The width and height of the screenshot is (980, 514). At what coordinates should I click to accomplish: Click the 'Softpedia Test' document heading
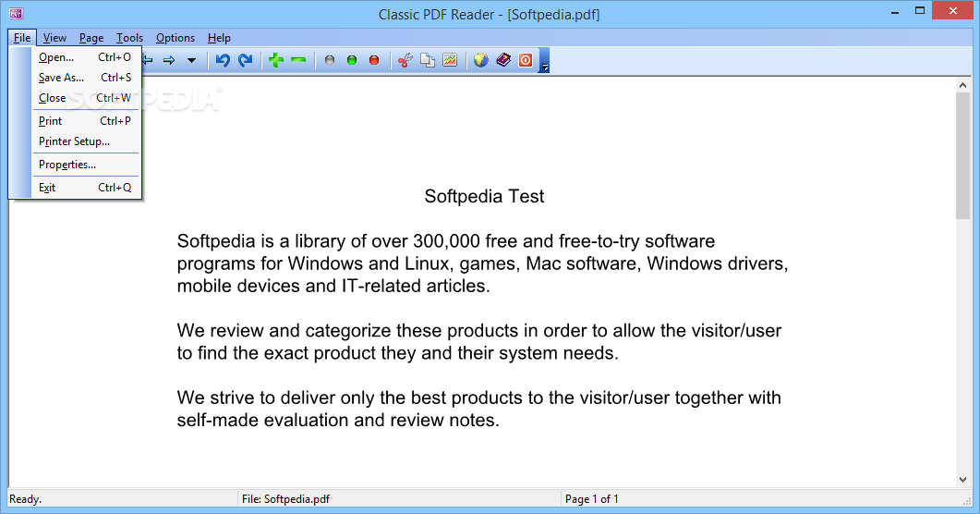[x=484, y=196]
